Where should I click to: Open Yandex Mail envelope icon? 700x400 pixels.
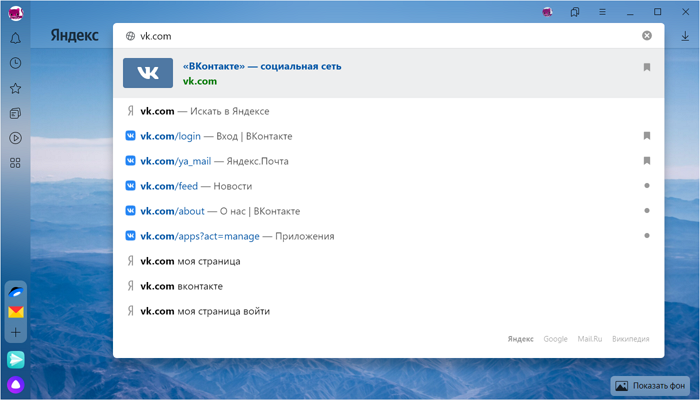16,312
